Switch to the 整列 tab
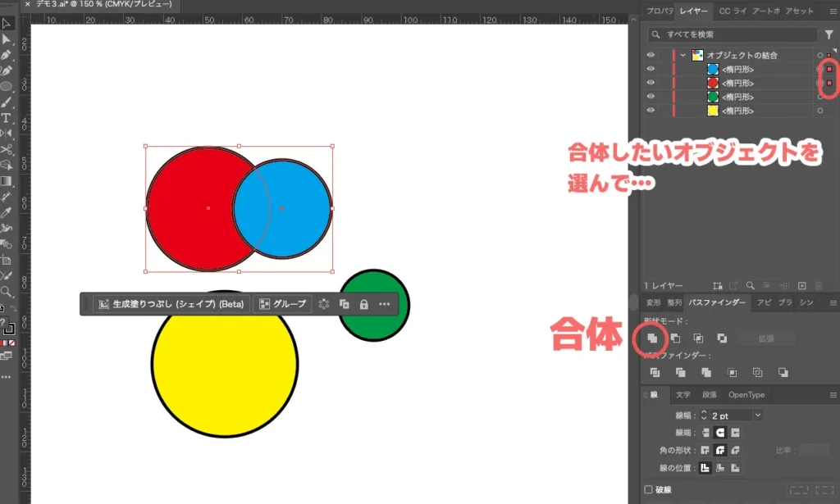 click(x=674, y=302)
